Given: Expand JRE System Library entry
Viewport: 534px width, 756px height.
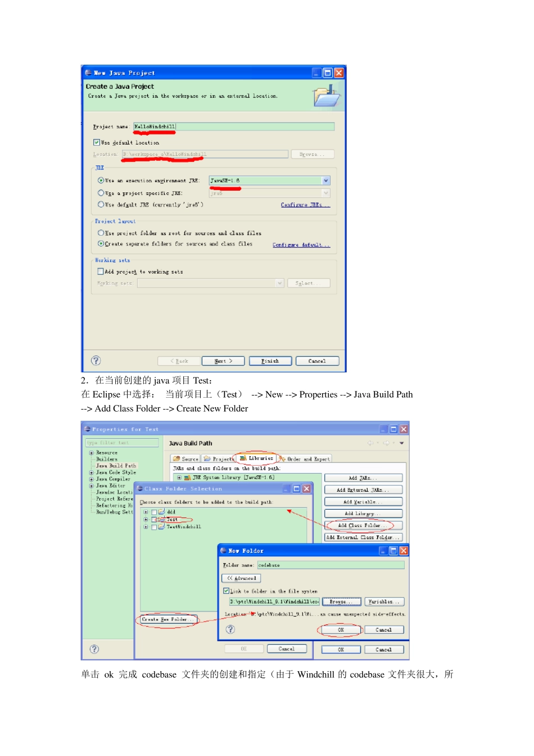Looking at the screenshot, I should (x=179, y=478).
